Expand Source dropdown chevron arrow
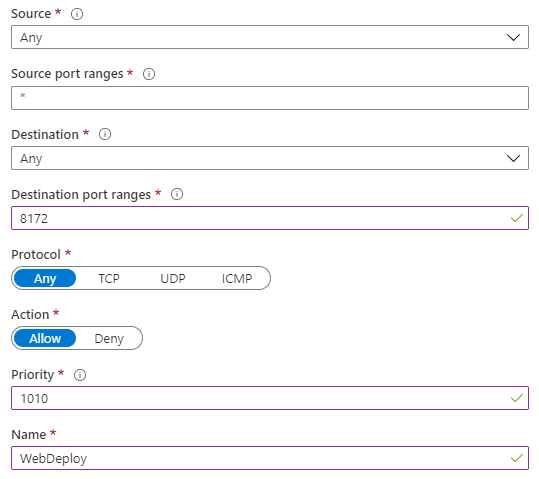The image size is (539, 479). pyautogui.click(x=513, y=37)
